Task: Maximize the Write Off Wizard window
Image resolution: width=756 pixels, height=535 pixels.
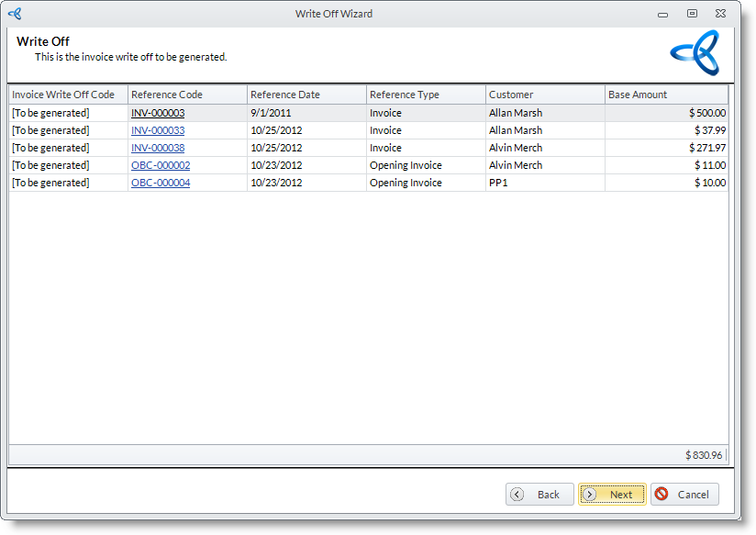Action: pos(692,14)
